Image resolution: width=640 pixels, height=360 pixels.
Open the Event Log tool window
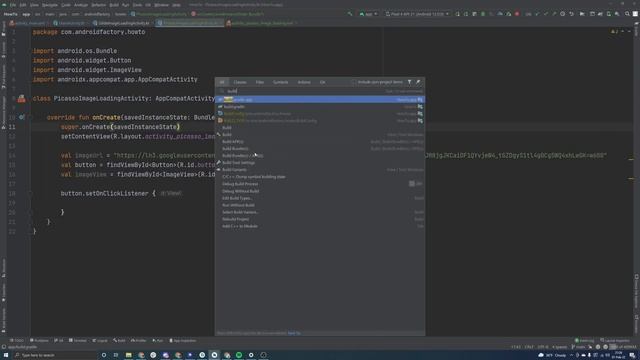coord(584,340)
